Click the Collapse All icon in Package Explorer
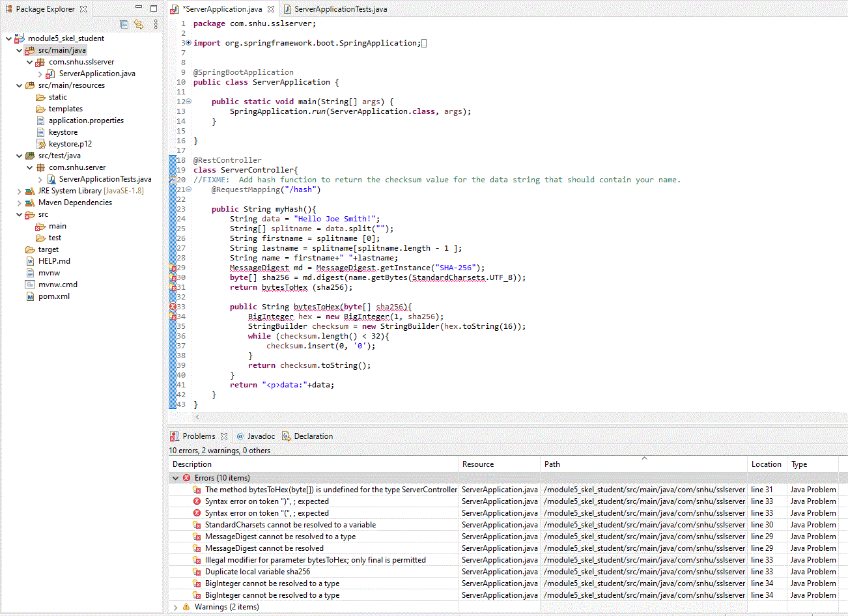This screenshot has width=848, height=616. click(124, 24)
